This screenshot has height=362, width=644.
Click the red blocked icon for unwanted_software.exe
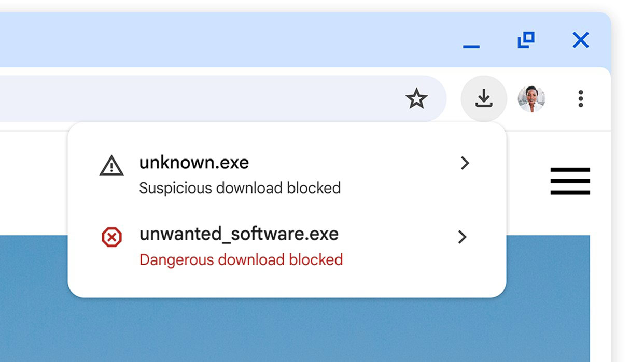tap(111, 238)
